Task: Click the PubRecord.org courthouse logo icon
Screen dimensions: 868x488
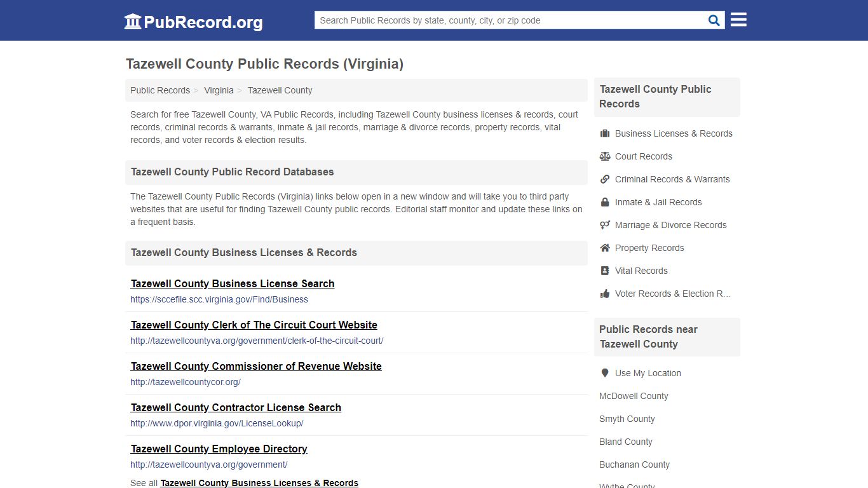Action: coord(133,22)
